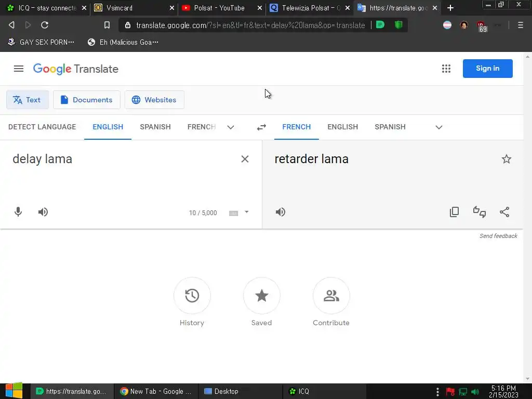This screenshot has height=399, width=532.
Task: Select Detect Language as source
Action: (42, 127)
